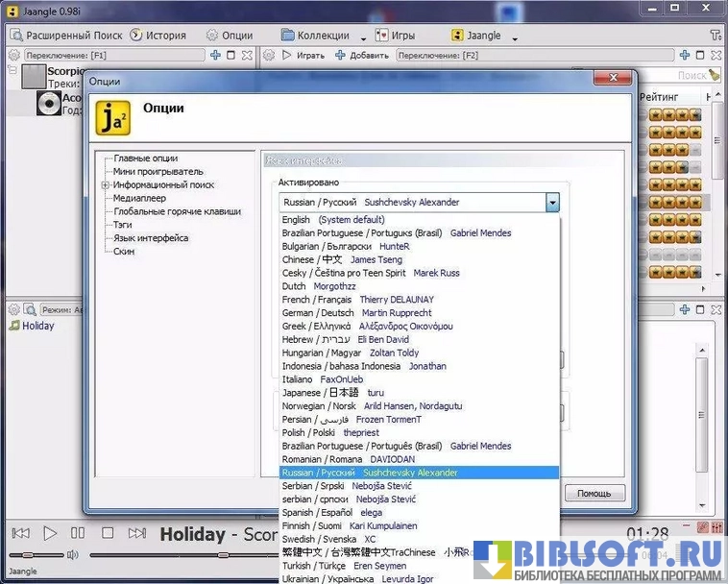This screenshot has height=584, width=728.
Task: Click the Stop playback button
Action: click(108, 533)
